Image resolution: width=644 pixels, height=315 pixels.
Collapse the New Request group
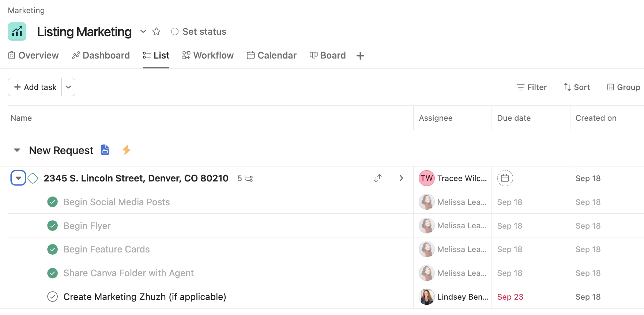tap(16, 150)
